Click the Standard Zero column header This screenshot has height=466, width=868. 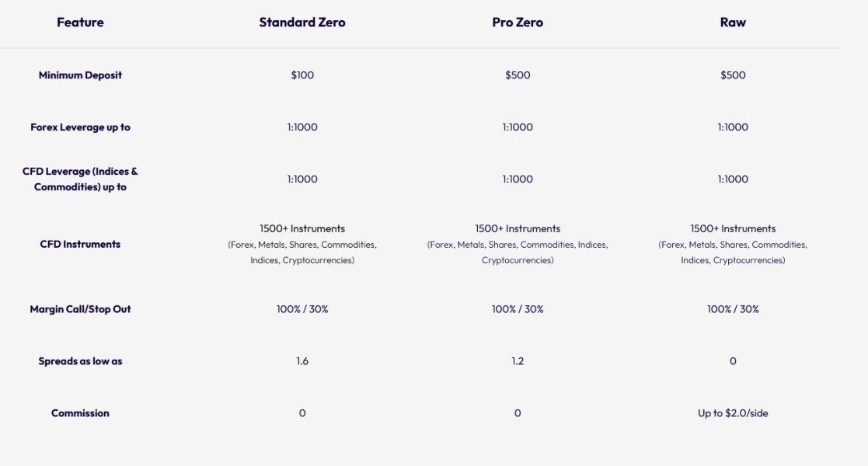302,23
